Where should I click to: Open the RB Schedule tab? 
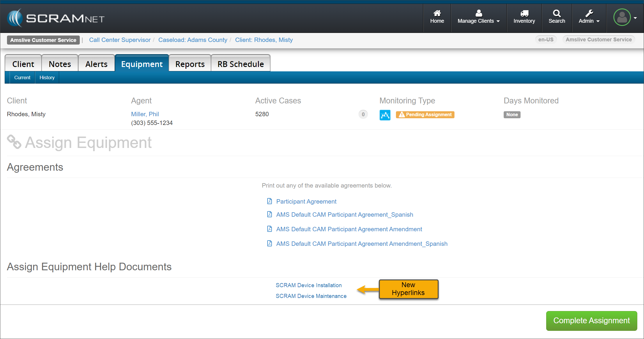(240, 64)
